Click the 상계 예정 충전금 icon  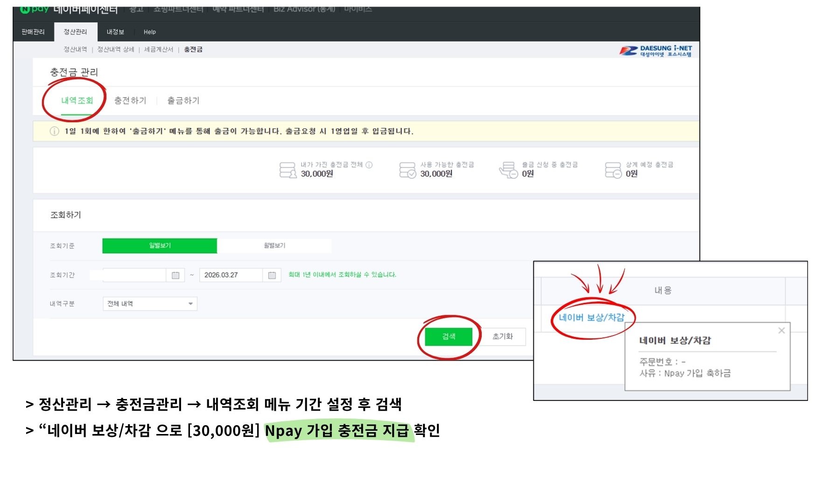612,170
